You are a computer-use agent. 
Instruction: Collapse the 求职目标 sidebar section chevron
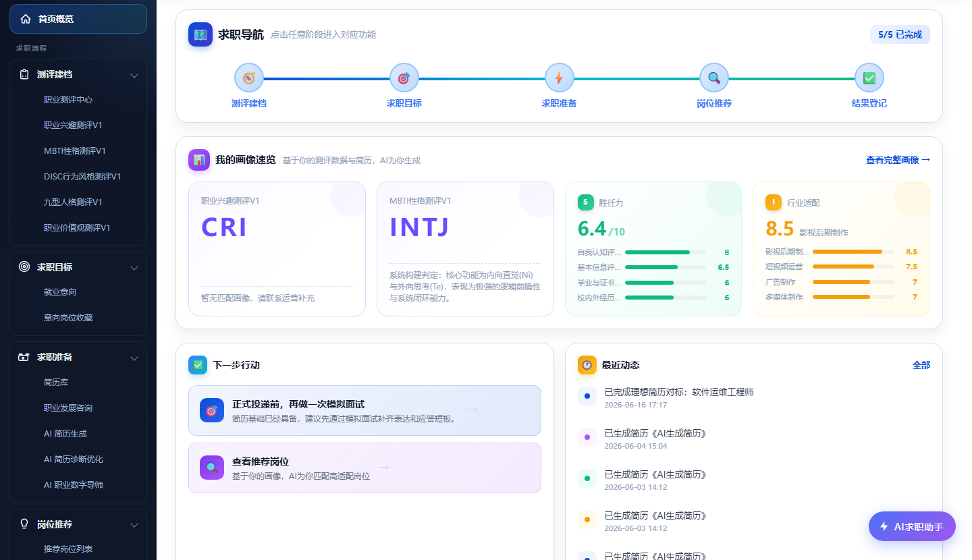point(134,268)
